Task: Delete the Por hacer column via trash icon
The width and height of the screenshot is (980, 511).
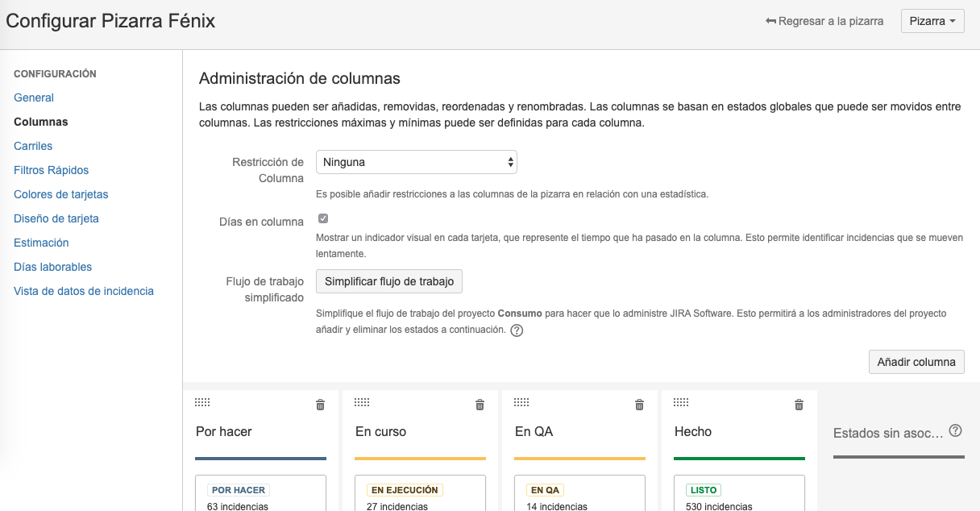Action: (x=320, y=405)
